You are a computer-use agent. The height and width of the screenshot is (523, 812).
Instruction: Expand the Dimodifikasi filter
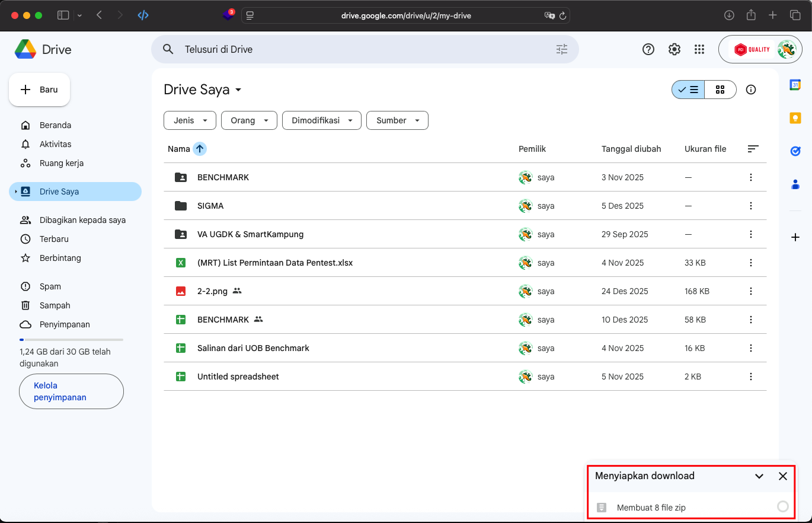[321, 120]
